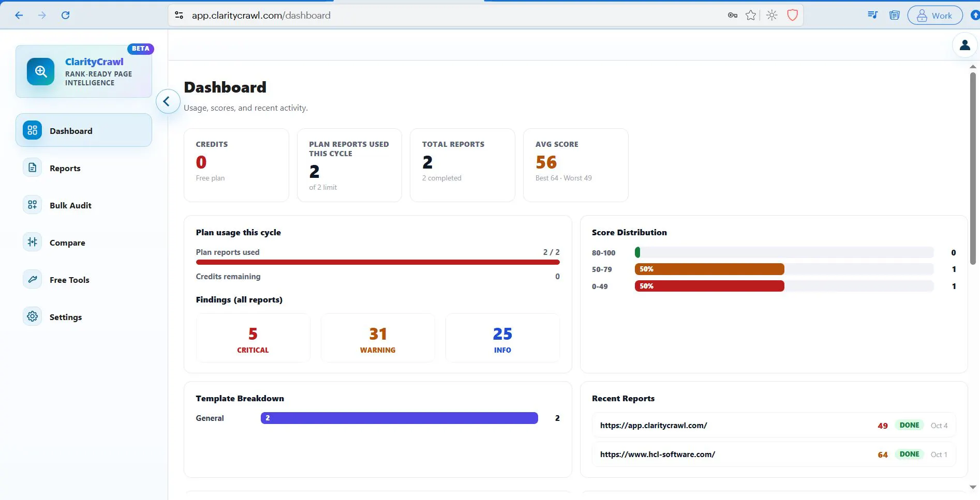Bookmark this page with the star icon
Viewport: 980px width, 500px height.
(x=751, y=16)
